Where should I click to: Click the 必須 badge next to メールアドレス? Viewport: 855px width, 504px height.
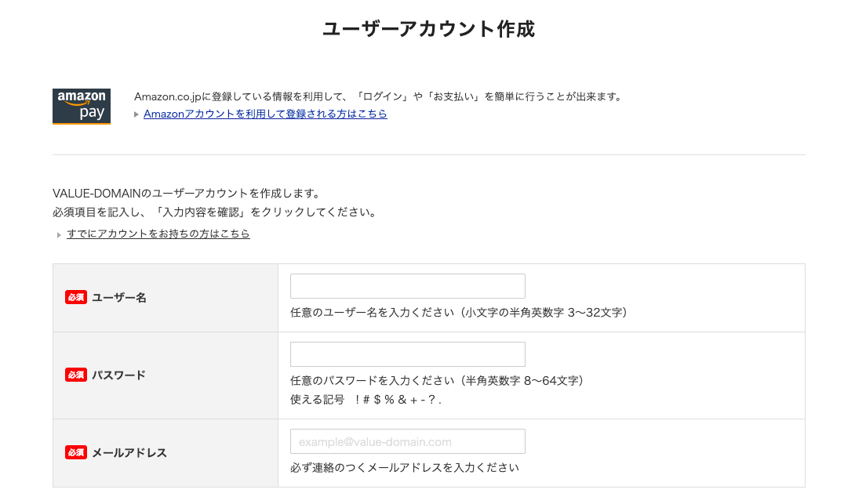click(76, 452)
